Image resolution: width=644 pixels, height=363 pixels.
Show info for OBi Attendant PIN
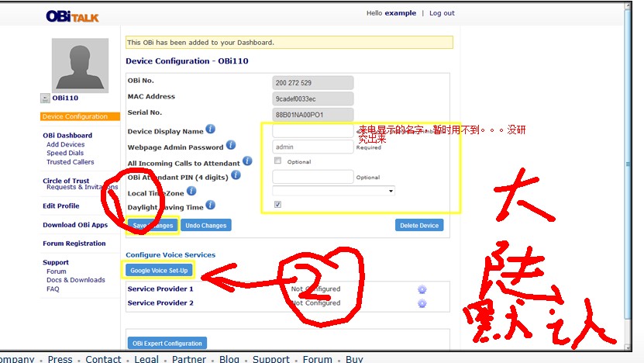point(236,175)
